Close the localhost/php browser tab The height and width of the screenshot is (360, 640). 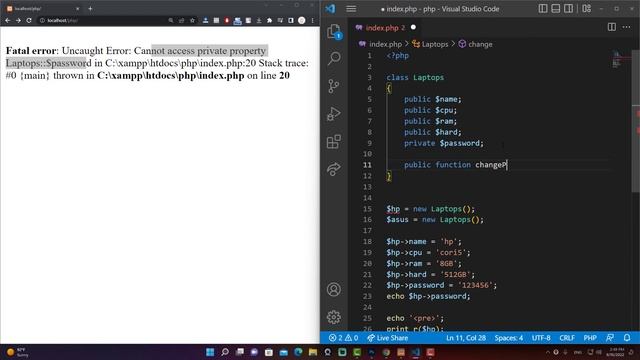78,8
